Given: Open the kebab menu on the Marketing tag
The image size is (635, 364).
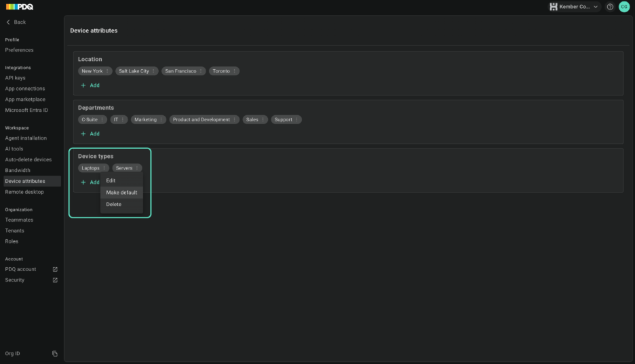Looking at the screenshot, I should pyautogui.click(x=161, y=120).
